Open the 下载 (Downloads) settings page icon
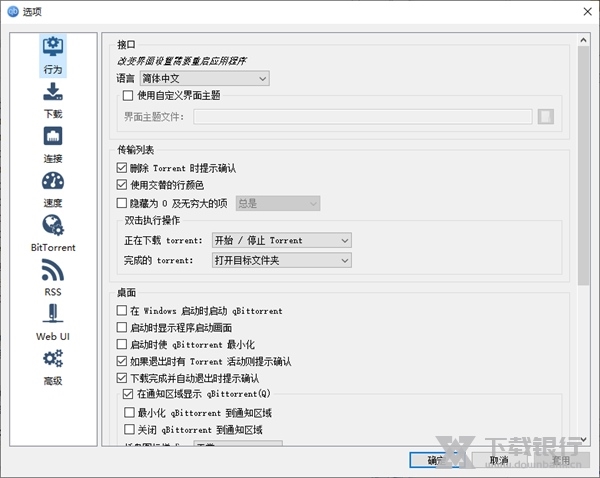The height and width of the screenshot is (478, 600). (53, 92)
